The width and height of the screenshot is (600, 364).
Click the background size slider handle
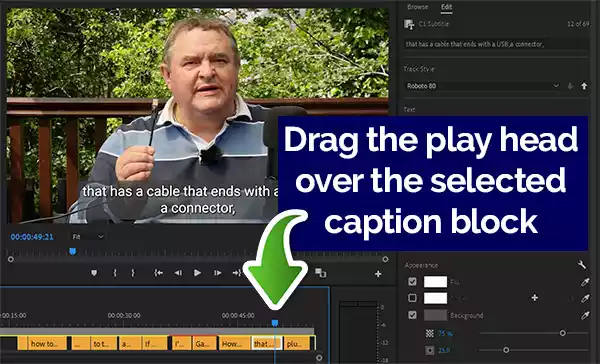pos(506,350)
